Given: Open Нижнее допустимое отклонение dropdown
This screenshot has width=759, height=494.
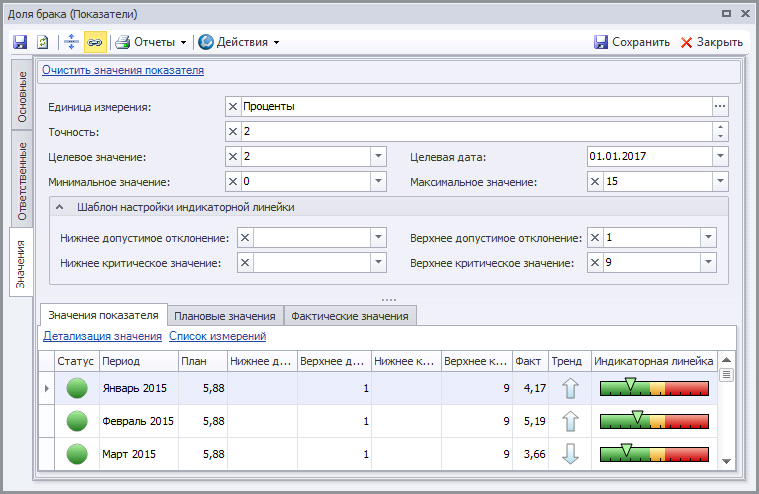Looking at the screenshot, I should (x=379, y=238).
